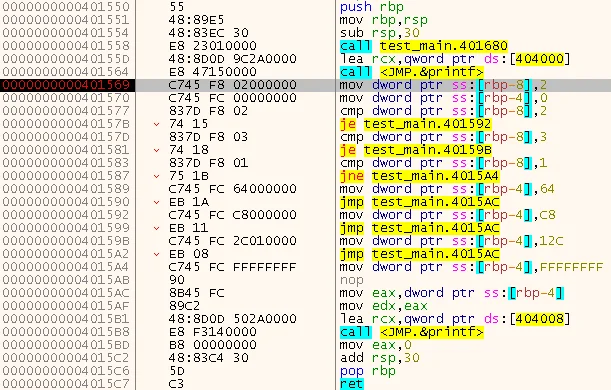The width and height of the screenshot is (611, 390).
Task: Select mov rbp,rsp instruction
Action: (383, 20)
